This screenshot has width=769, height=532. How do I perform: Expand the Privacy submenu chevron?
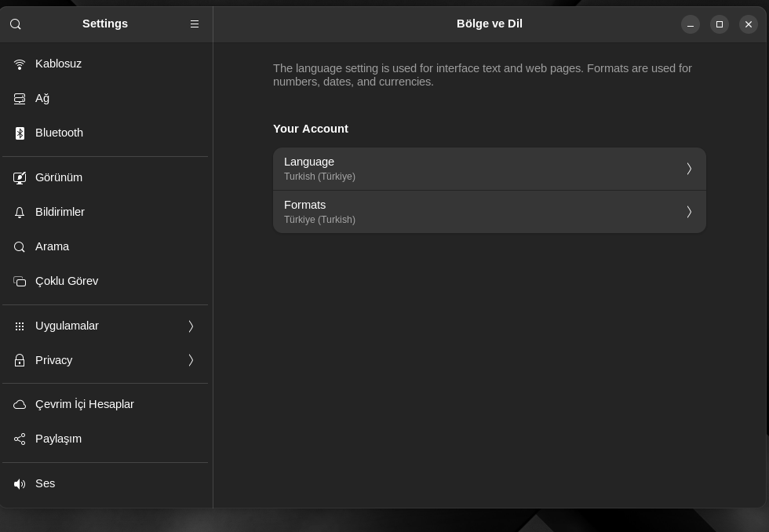pyautogui.click(x=191, y=360)
